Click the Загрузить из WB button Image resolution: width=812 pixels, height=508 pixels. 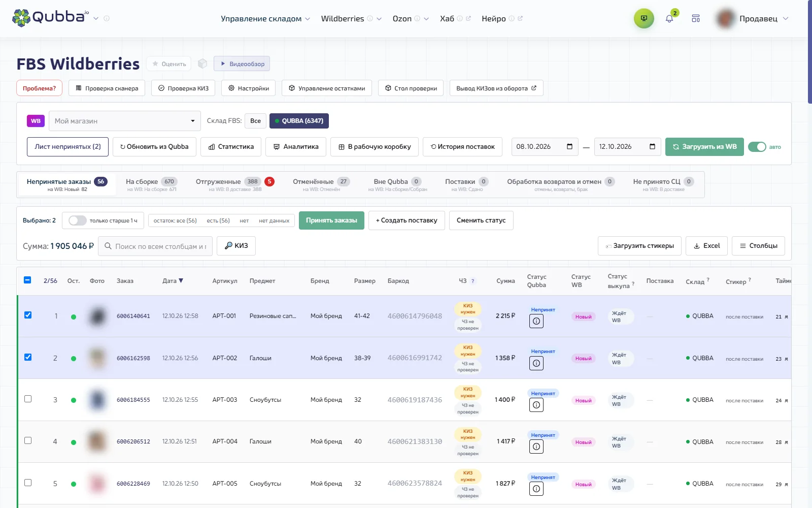point(704,147)
